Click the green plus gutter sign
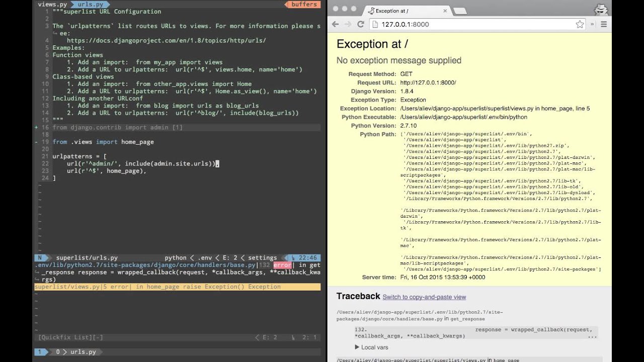The image size is (644, 362). pos(36,128)
